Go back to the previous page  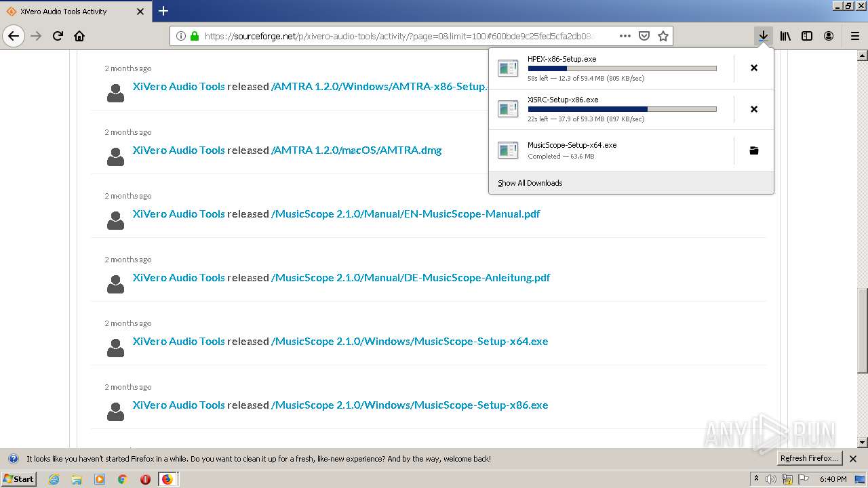(x=14, y=36)
